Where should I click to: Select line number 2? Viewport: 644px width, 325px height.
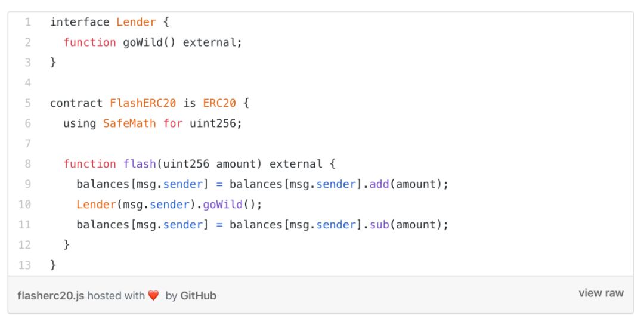tap(27, 42)
